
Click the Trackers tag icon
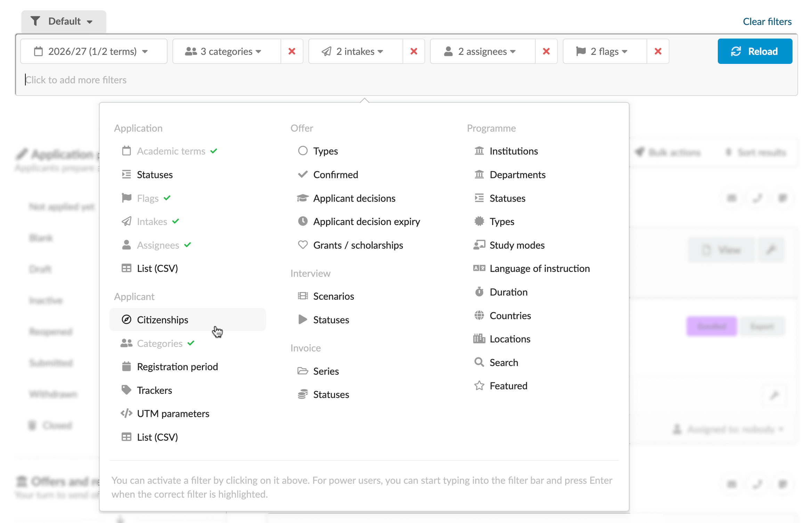(x=127, y=390)
